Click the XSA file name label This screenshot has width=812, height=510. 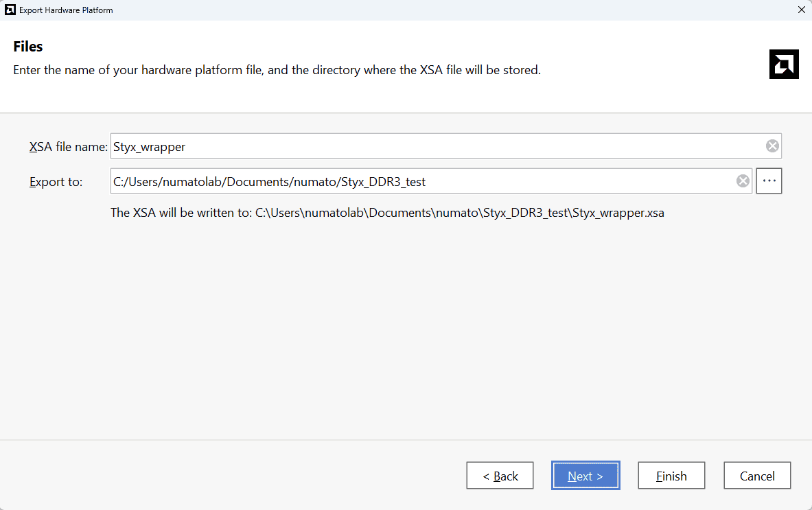pos(68,146)
